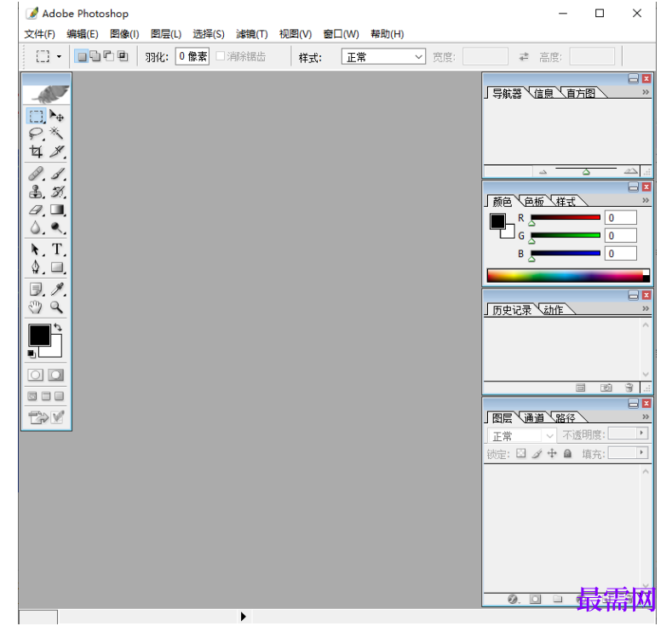Select the History Brush tool
This screenshot has height=626, width=672.
click(x=56, y=192)
